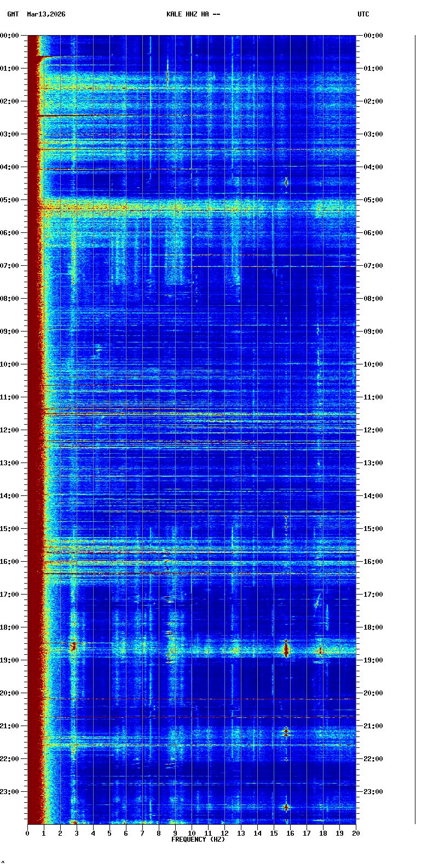
Task: Click the Mar13,2026 date text
Action: pyautogui.click(x=46, y=14)
